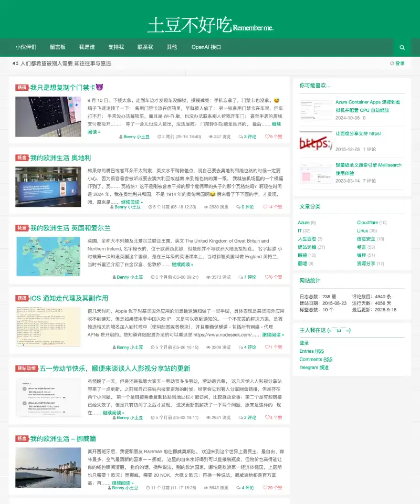Open the search icon in navigation bar
The height and width of the screenshot is (504, 420).
tap(402, 48)
